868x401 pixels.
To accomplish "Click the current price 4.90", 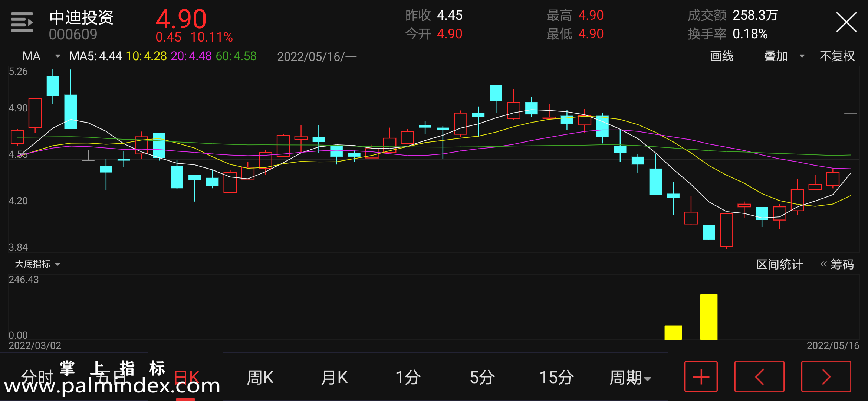I will point(181,19).
